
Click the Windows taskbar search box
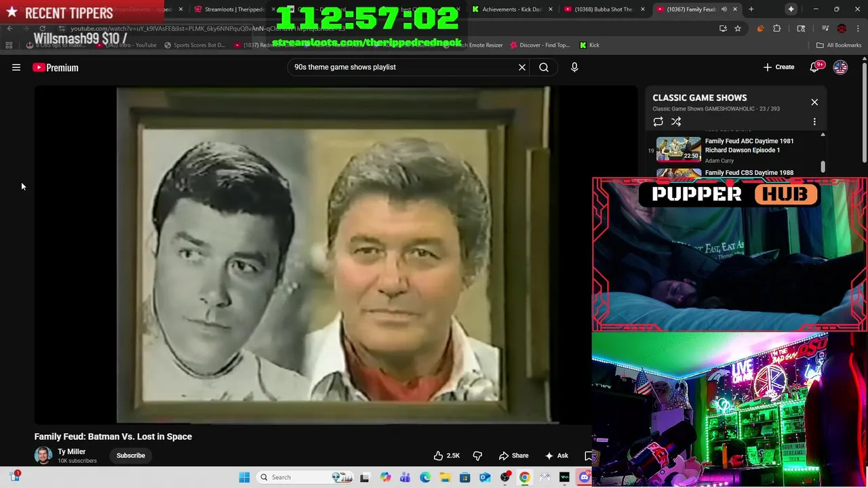tap(307, 477)
